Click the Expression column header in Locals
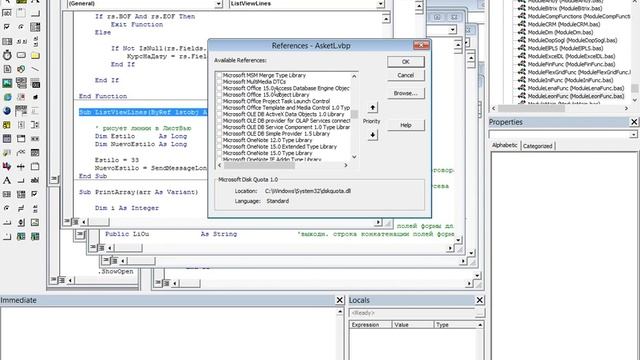 pos(370,324)
